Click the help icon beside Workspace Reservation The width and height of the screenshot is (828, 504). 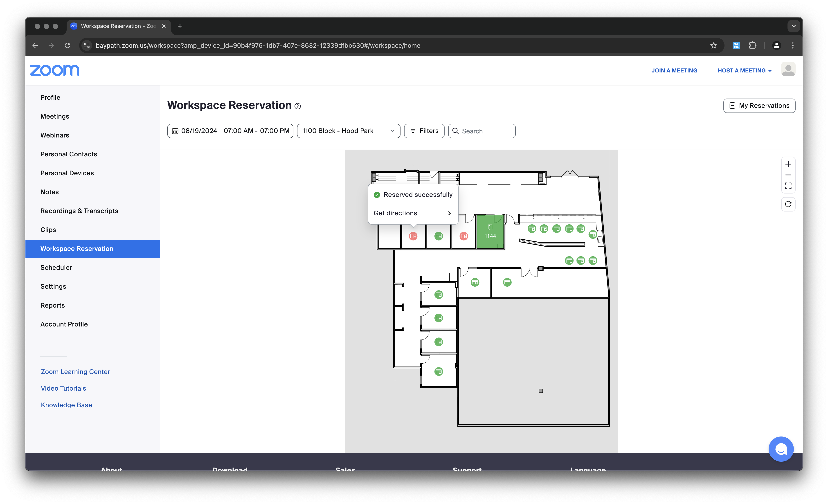point(297,106)
